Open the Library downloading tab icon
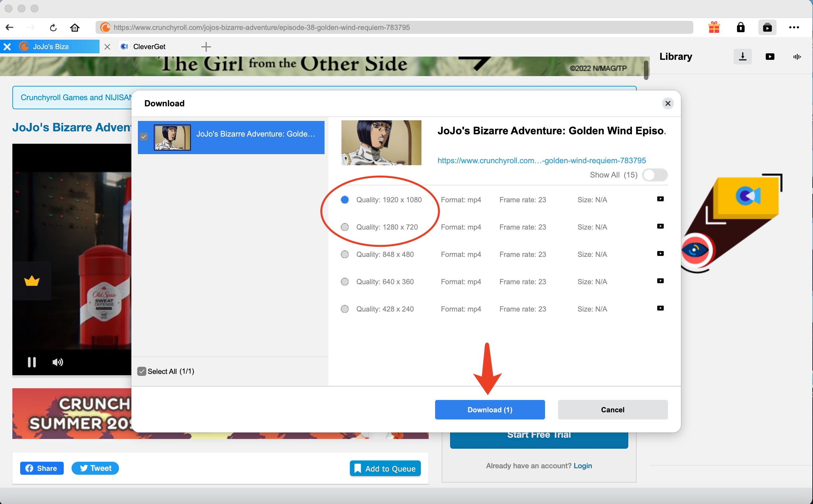This screenshot has height=504, width=813. pos(742,57)
